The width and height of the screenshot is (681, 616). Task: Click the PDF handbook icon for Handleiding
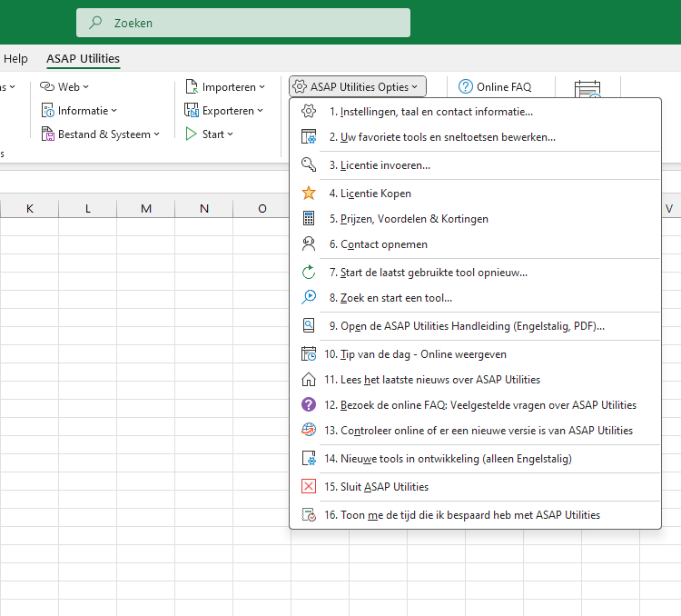(x=309, y=325)
